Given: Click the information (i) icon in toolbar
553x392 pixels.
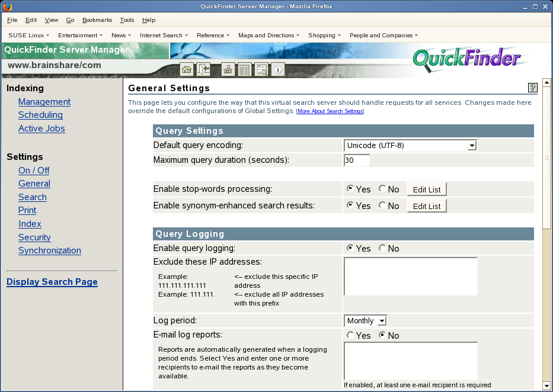Looking at the screenshot, I should 278,69.
